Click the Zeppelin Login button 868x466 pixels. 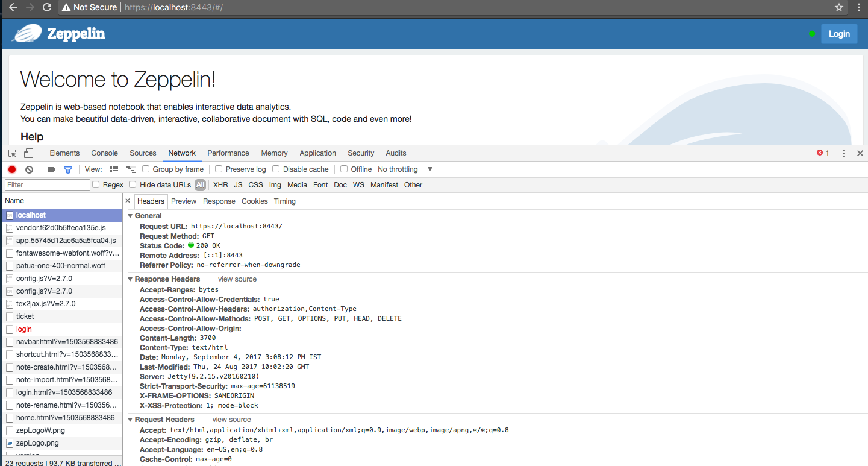pos(838,34)
